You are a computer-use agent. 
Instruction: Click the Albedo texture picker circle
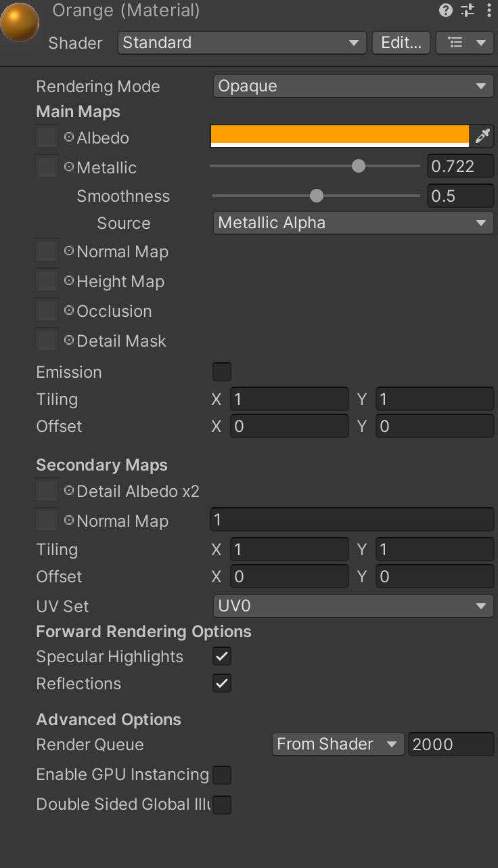tap(69, 137)
